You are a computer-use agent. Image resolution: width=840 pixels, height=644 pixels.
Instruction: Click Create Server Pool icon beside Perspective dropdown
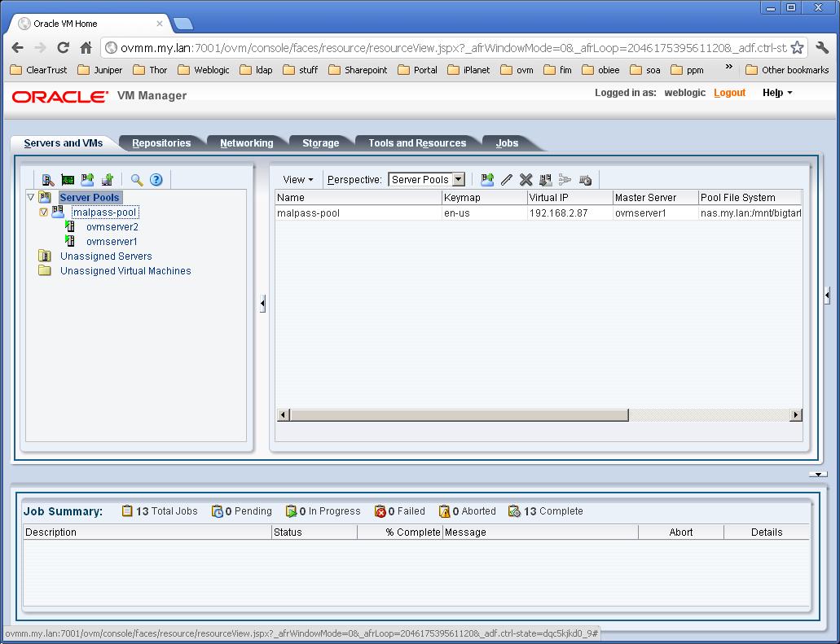(487, 180)
